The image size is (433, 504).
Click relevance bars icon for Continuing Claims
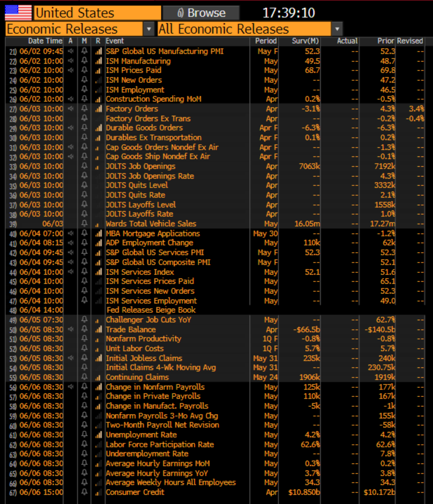(98, 377)
